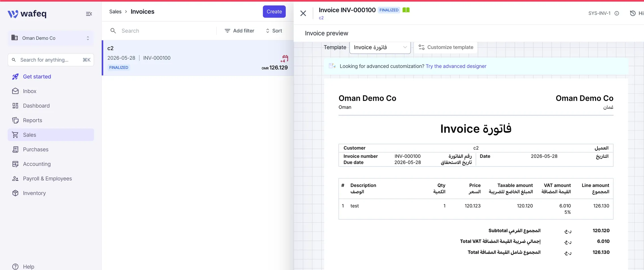This screenshot has height=270, width=644.
Task: Click the green book icon beside FINALIZED
Action: [x=406, y=10]
